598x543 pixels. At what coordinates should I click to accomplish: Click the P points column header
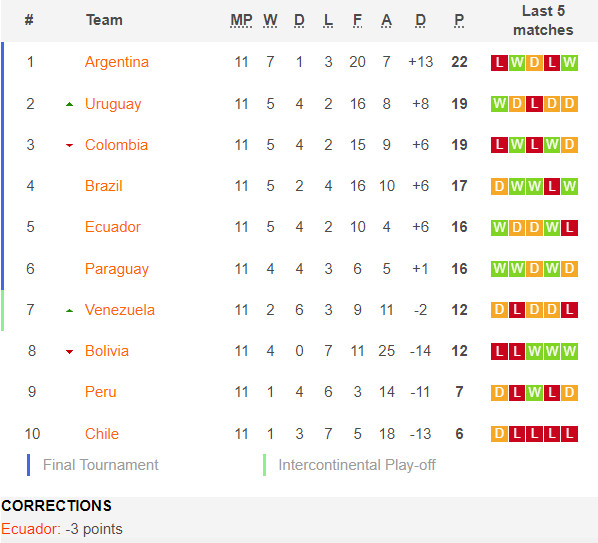click(459, 21)
